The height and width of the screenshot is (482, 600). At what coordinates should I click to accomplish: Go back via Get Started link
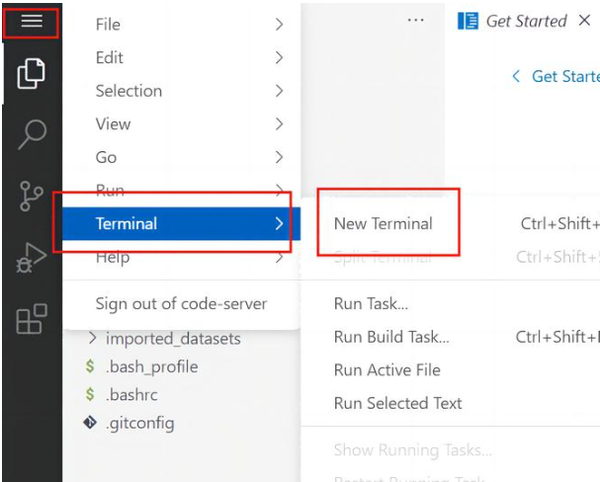pyautogui.click(x=556, y=76)
